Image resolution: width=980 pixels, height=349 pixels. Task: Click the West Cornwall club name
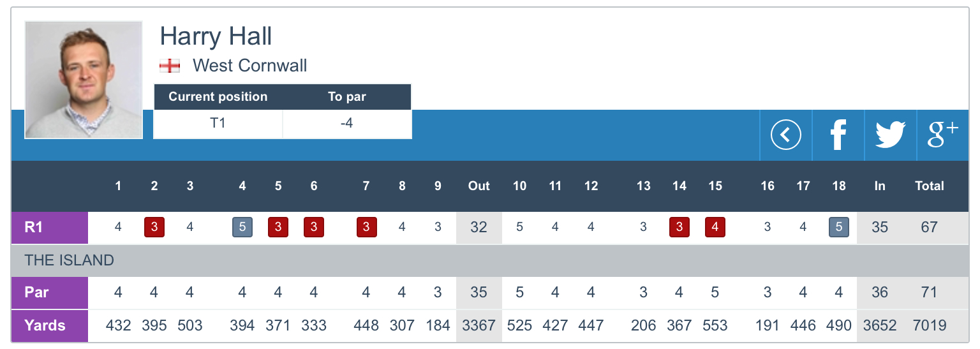[x=249, y=66]
